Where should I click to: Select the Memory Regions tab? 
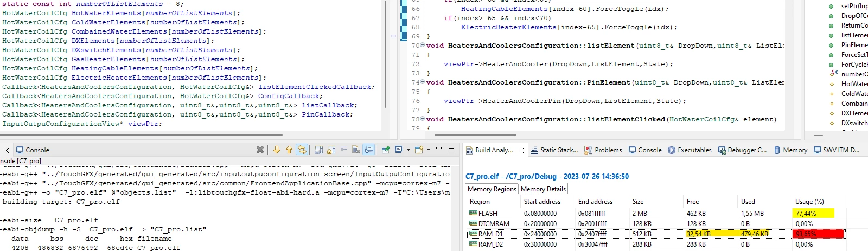492,189
